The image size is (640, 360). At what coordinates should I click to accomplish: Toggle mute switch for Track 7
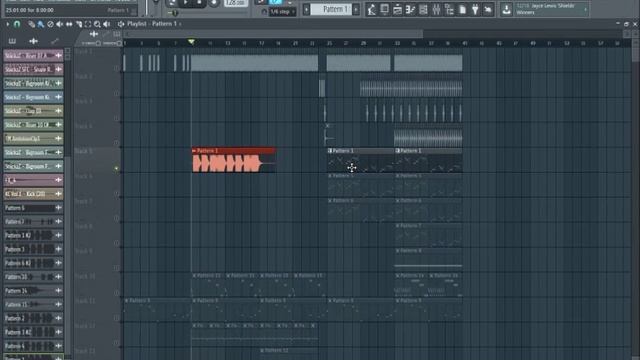(x=116, y=218)
